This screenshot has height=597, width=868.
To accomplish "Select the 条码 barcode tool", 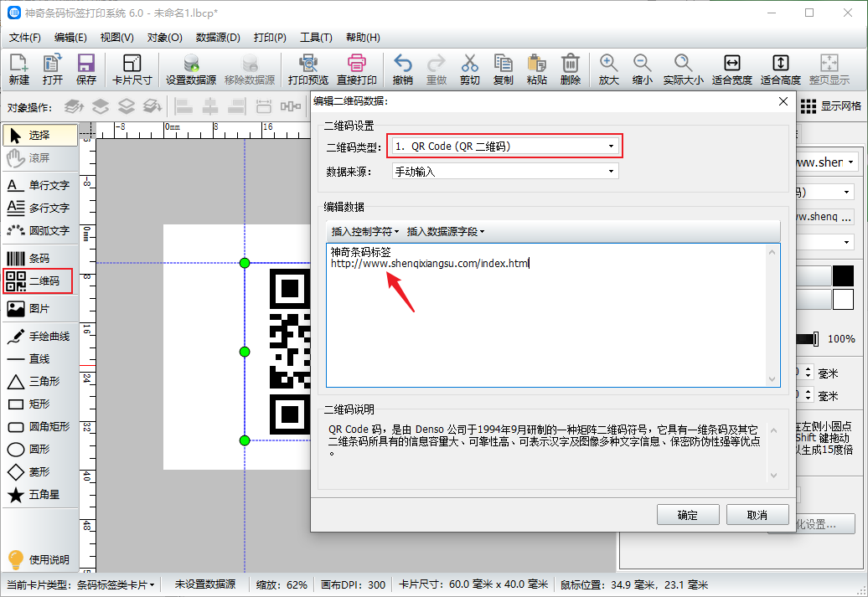I will pos(39,259).
